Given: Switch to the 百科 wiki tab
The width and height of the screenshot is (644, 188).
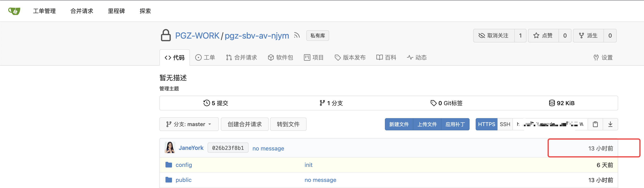Looking at the screenshot, I should (x=386, y=57).
